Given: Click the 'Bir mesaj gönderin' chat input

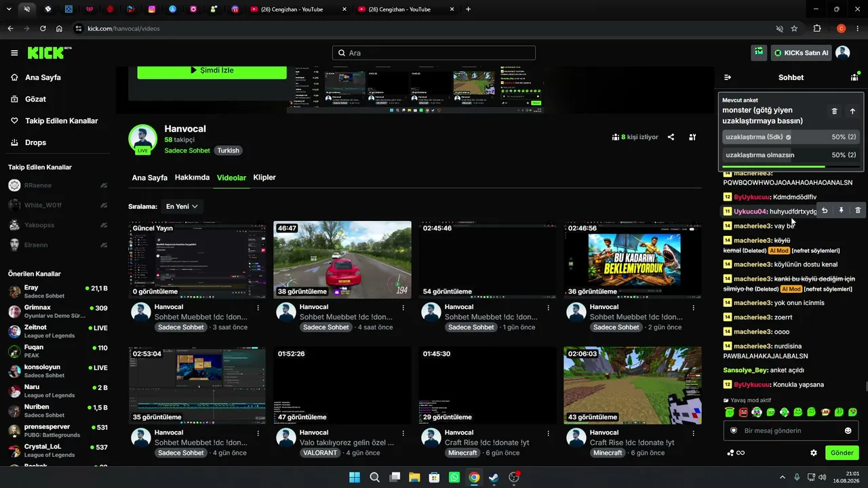Looking at the screenshot, I should click(x=790, y=430).
